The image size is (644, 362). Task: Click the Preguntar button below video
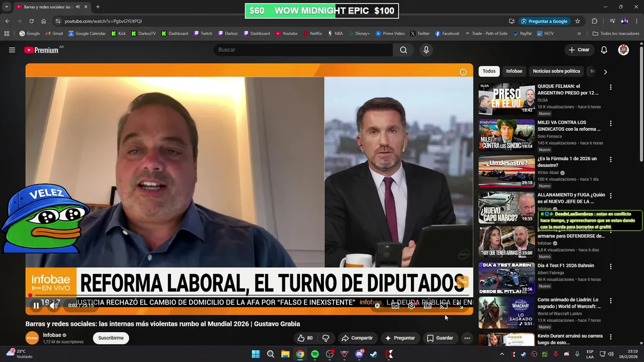coord(400,338)
